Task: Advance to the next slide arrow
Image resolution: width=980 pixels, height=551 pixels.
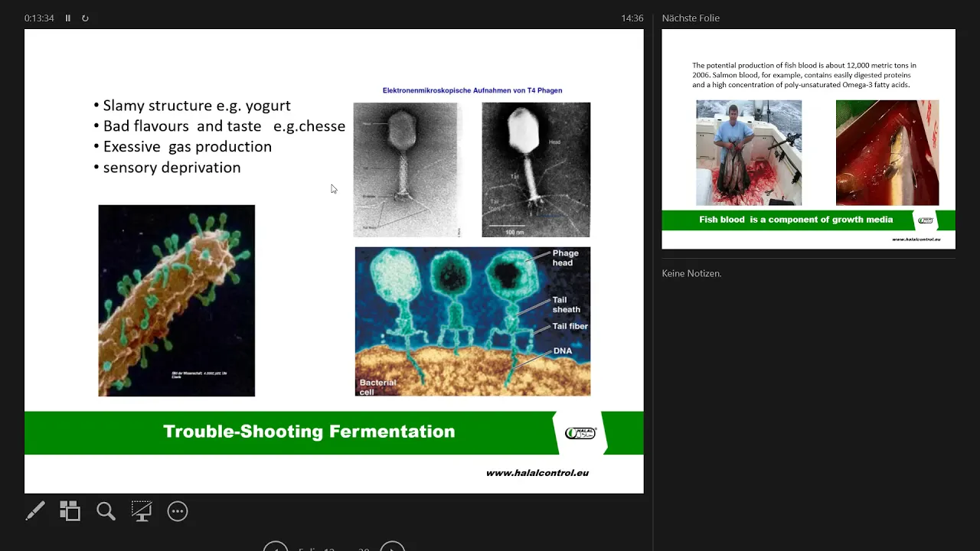Action: point(392,547)
